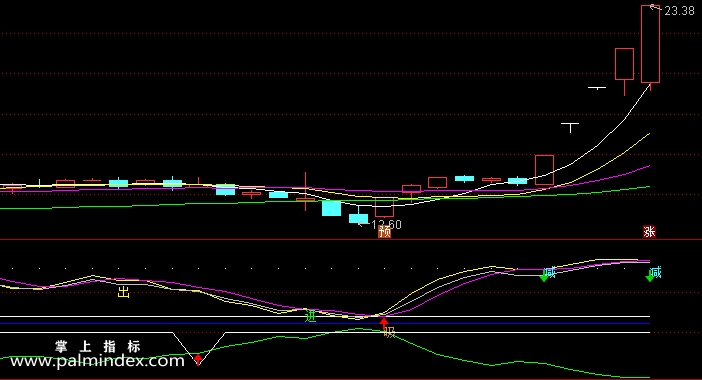Click the orange 吸 signal label
This screenshot has width=702, height=380.
[390, 332]
